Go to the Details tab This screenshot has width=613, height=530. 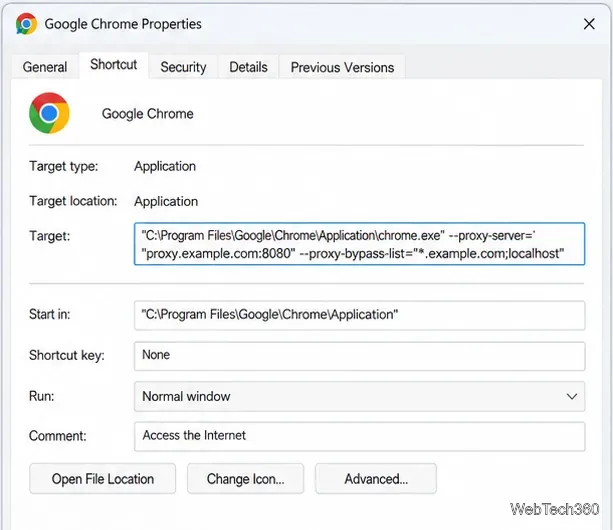249,67
